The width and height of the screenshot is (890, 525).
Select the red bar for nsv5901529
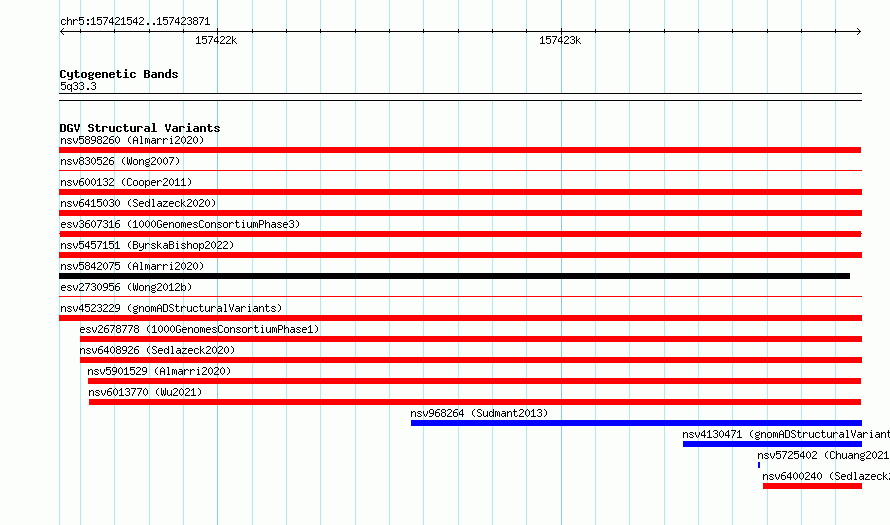[475, 381]
